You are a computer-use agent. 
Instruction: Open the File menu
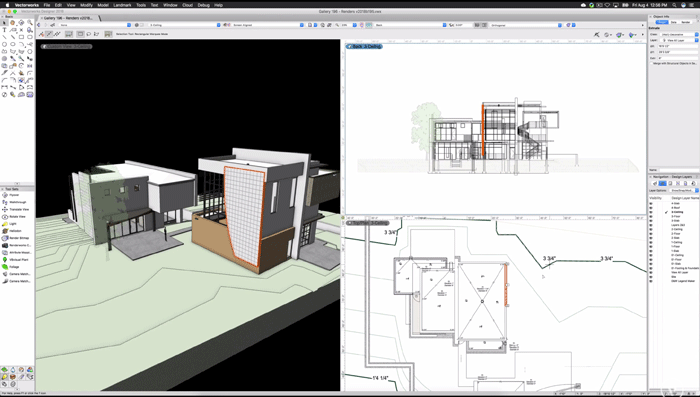click(47, 5)
